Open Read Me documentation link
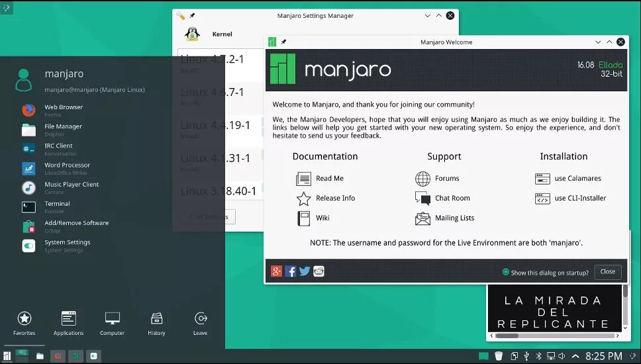Viewport: 641px width, 364px height. (320, 179)
